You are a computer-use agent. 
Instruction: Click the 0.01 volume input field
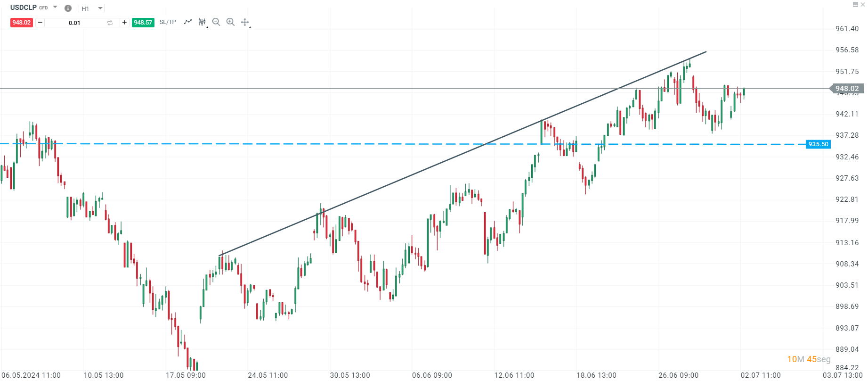click(x=74, y=23)
